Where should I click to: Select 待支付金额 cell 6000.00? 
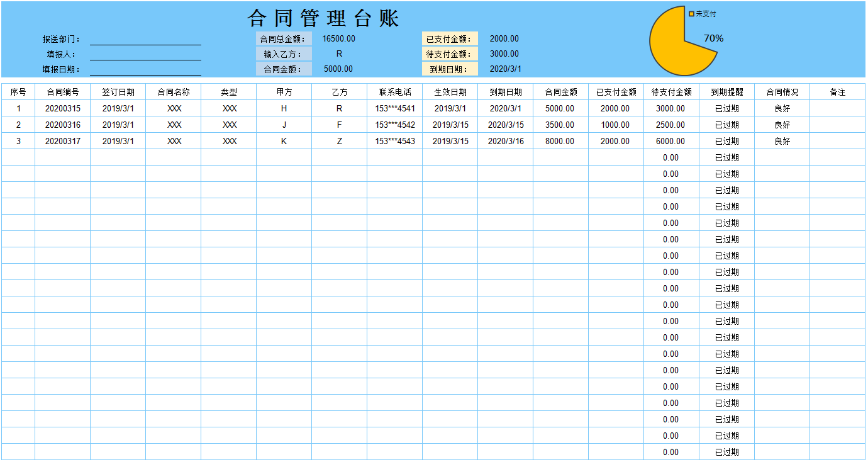pos(672,141)
